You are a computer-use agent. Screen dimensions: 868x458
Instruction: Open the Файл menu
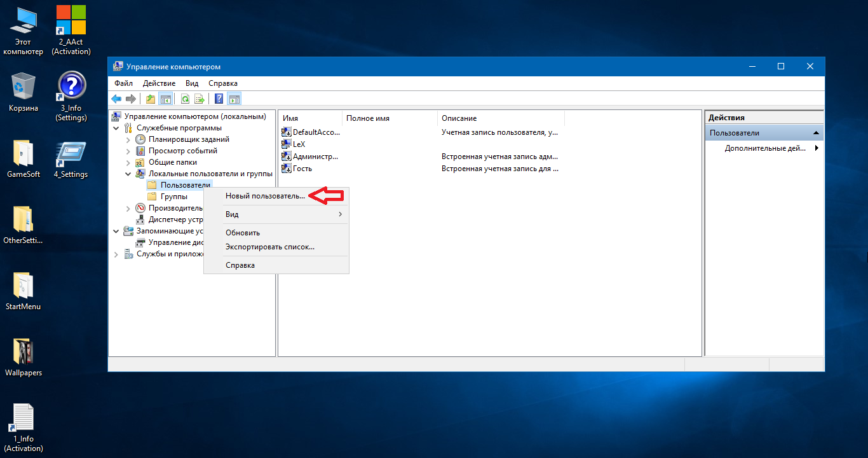(124, 83)
